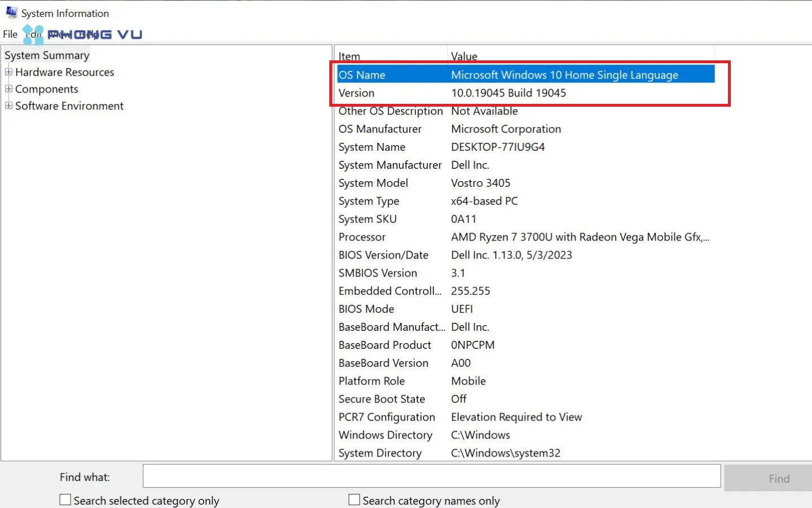The width and height of the screenshot is (812, 508).
Task: Select the OS Name row
Action: [x=362, y=75]
